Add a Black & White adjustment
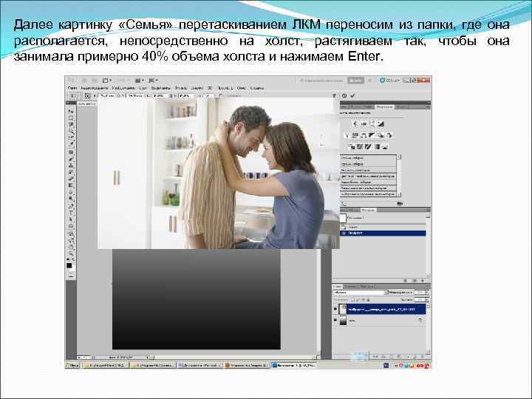 [372, 135]
